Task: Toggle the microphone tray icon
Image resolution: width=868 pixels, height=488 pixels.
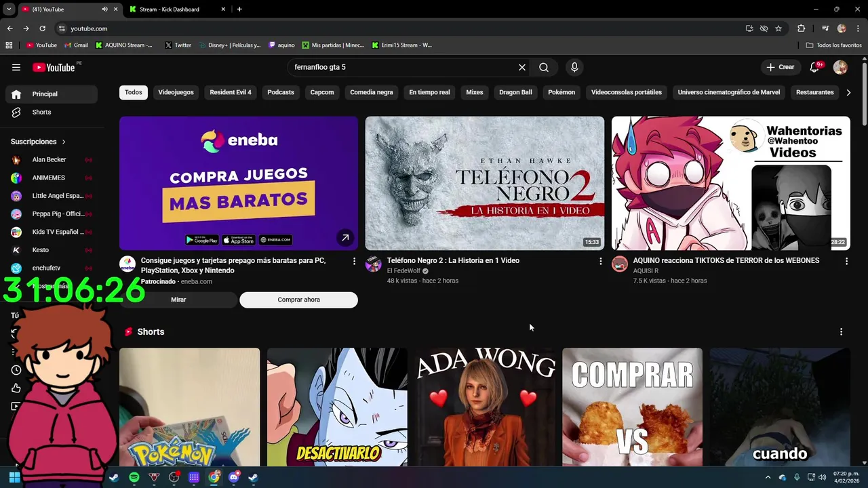Action: coord(797,477)
